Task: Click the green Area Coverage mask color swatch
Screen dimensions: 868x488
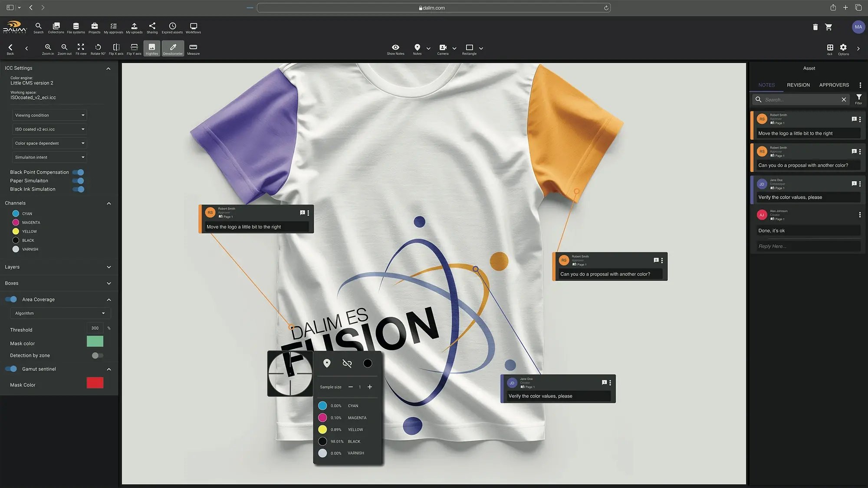Action: click(95, 341)
